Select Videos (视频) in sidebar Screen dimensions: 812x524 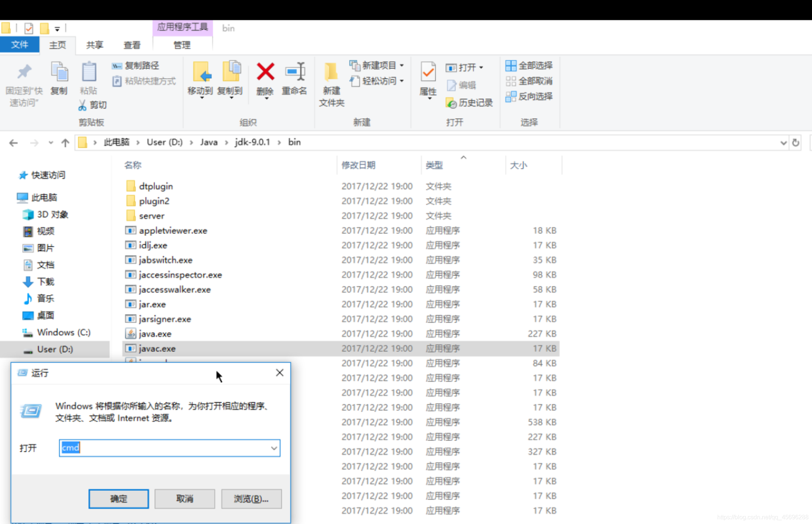pos(38,231)
